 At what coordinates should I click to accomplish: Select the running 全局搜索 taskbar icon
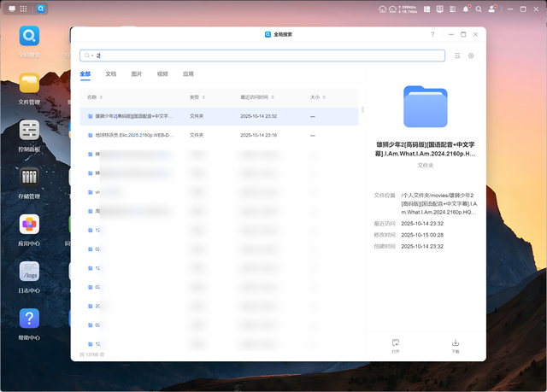point(41,9)
